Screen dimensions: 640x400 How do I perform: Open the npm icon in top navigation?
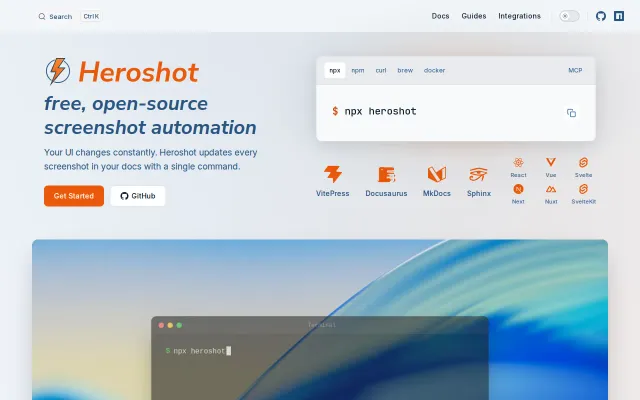[619, 16]
